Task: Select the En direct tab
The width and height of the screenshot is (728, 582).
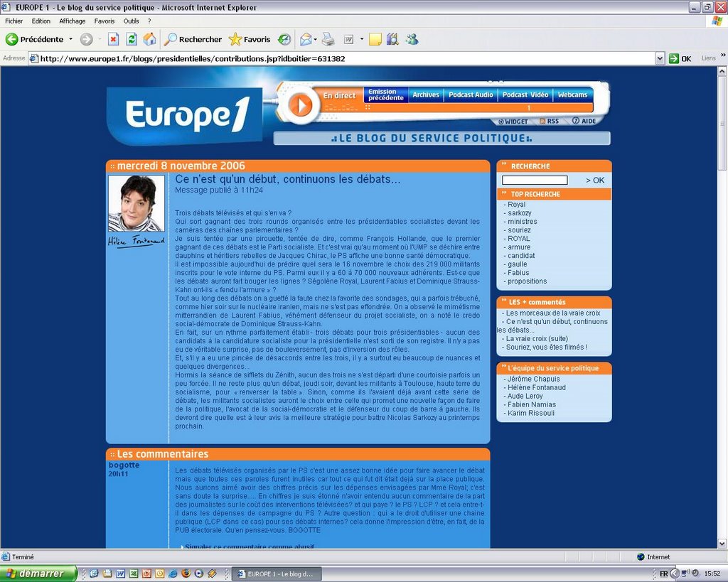Action: pyautogui.click(x=339, y=96)
